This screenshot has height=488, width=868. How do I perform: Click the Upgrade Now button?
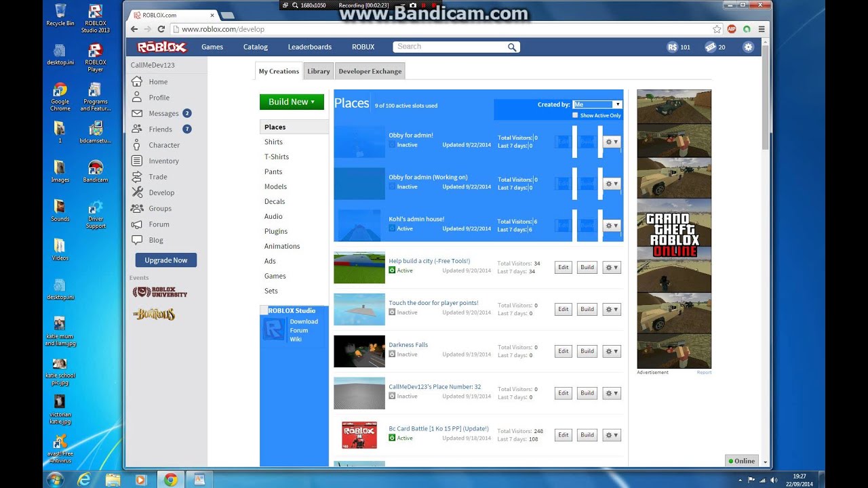point(166,260)
